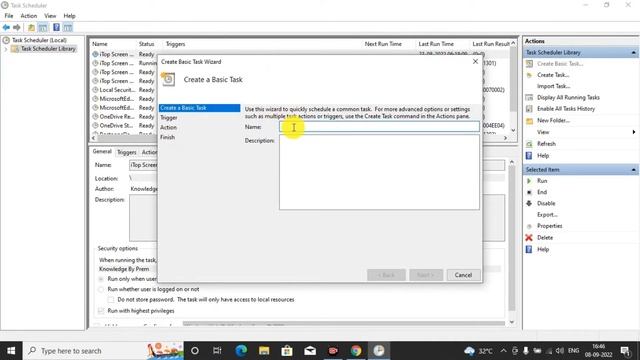Select the Finish wizard step

167,137
